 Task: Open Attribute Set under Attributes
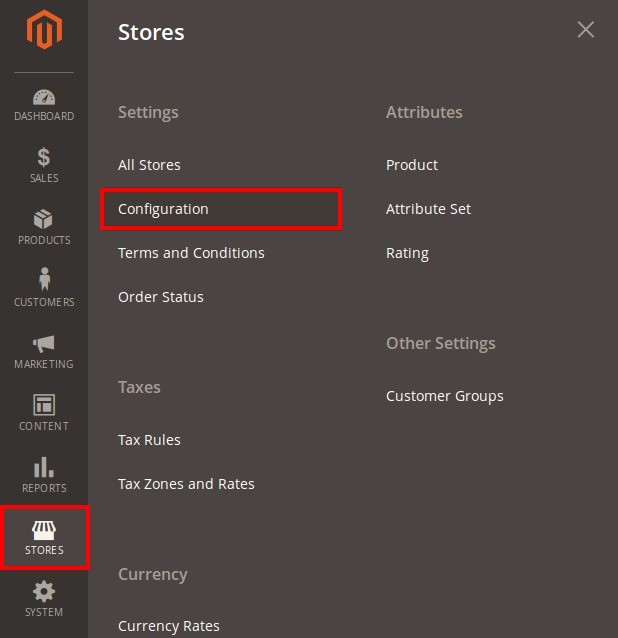click(428, 209)
